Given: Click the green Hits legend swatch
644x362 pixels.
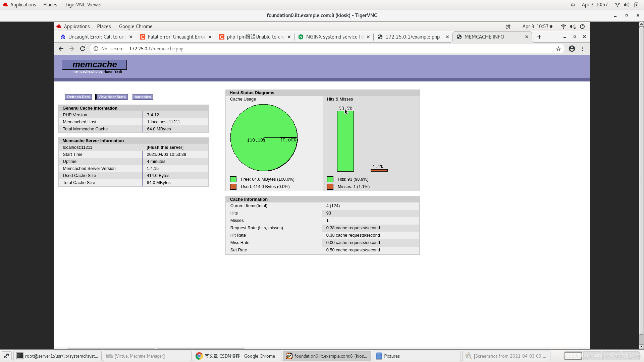Looking at the screenshot, I should pos(330,179).
